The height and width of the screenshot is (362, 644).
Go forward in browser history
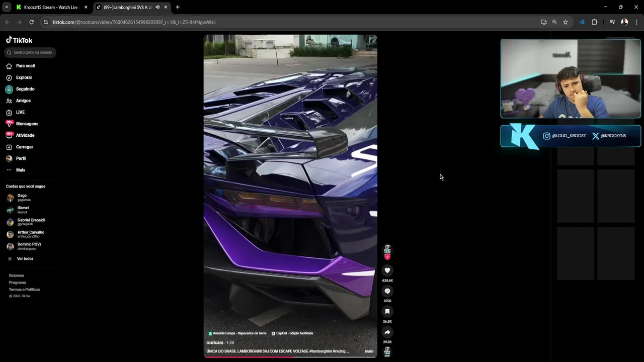point(19,22)
